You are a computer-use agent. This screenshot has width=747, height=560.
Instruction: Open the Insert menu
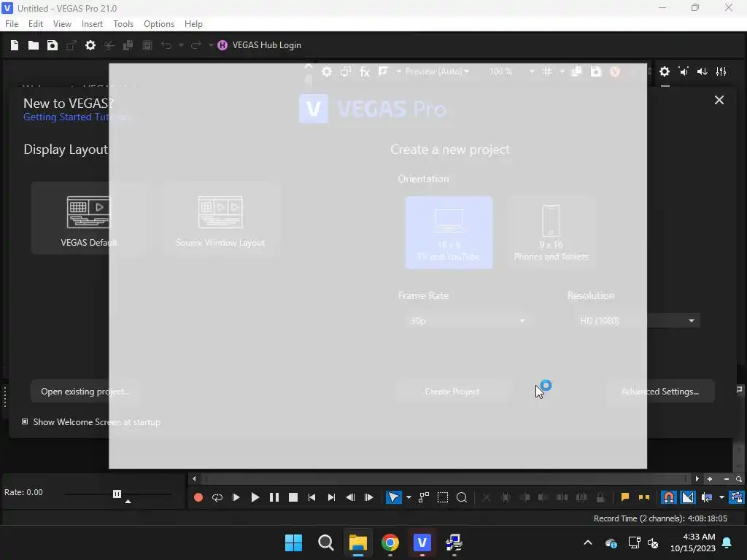92,24
